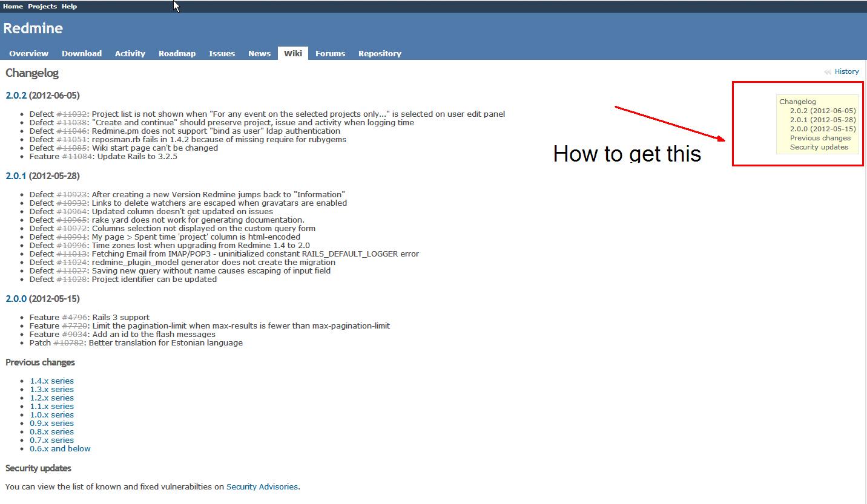Image resolution: width=867 pixels, height=504 pixels.
Task: Click the History icon arrow
Action: 828,72
